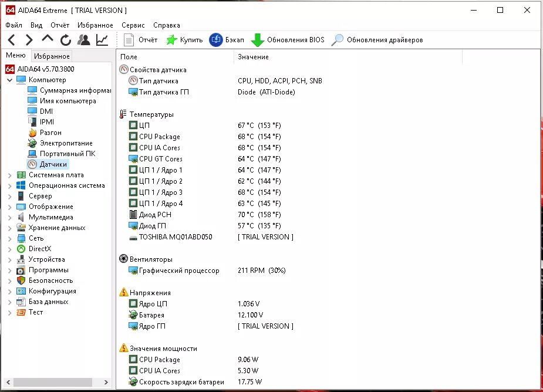Expand the Сеть tree node
This screenshot has height=392, width=543.
[10, 239]
